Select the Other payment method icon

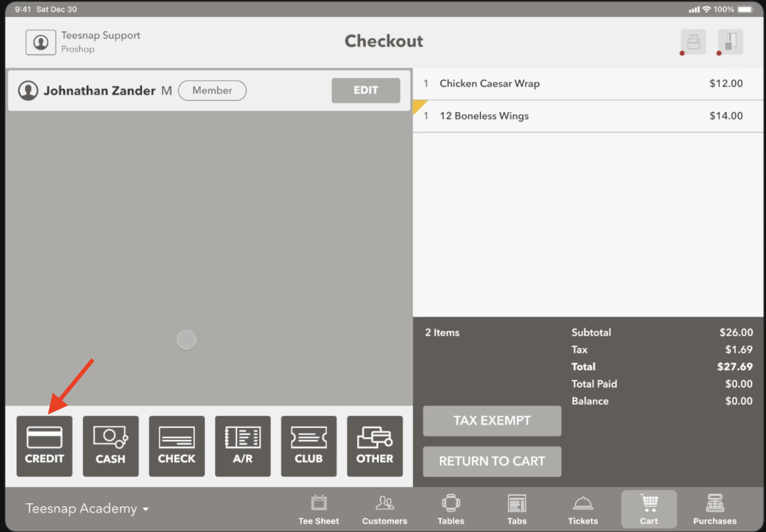point(375,446)
